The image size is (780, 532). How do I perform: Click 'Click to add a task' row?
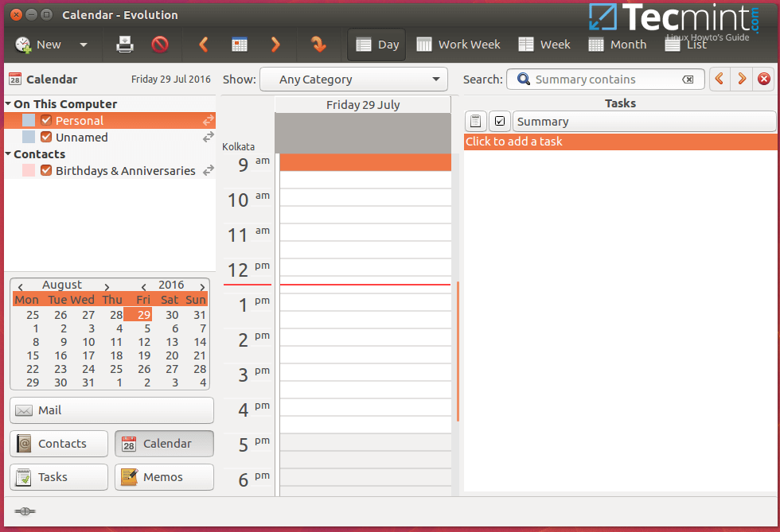[x=620, y=142]
